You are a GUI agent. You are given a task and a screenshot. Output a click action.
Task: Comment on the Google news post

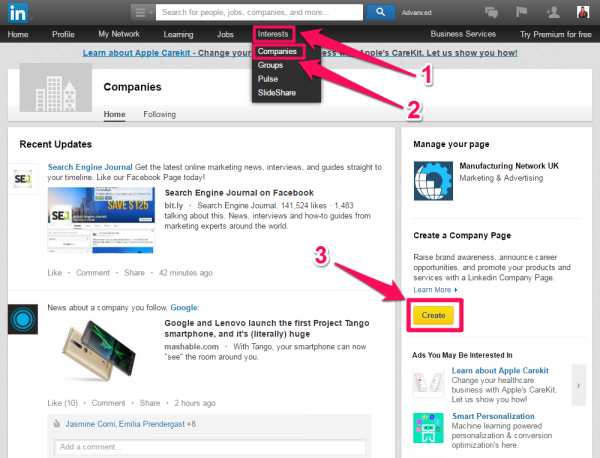point(108,403)
